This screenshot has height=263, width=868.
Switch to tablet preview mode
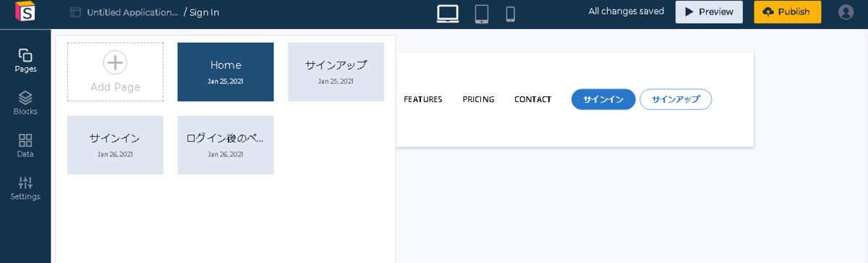tap(482, 13)
